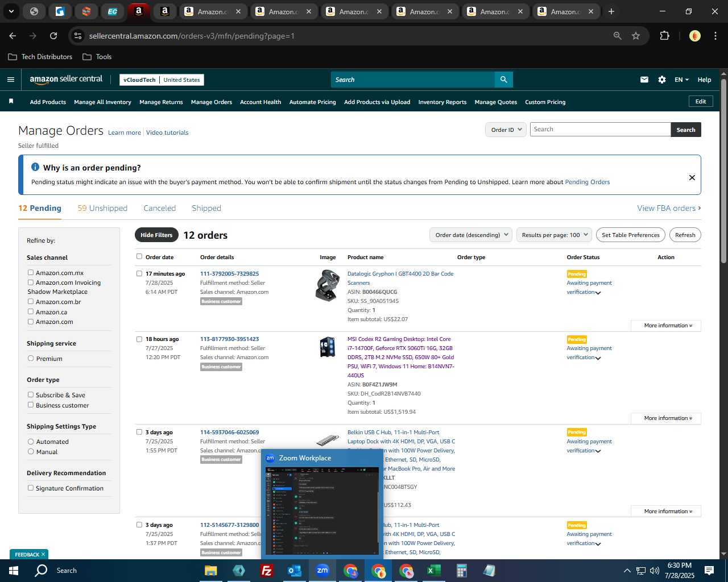This screenshot has width=728, height=582.
Task: Select the Premium shipping service radio
Action: (x=31, y=358)
